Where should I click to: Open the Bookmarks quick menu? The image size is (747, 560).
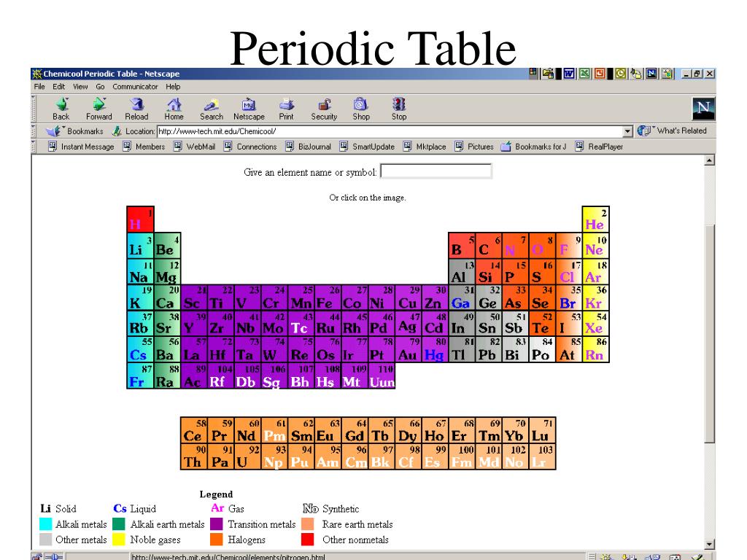point(74,131)
